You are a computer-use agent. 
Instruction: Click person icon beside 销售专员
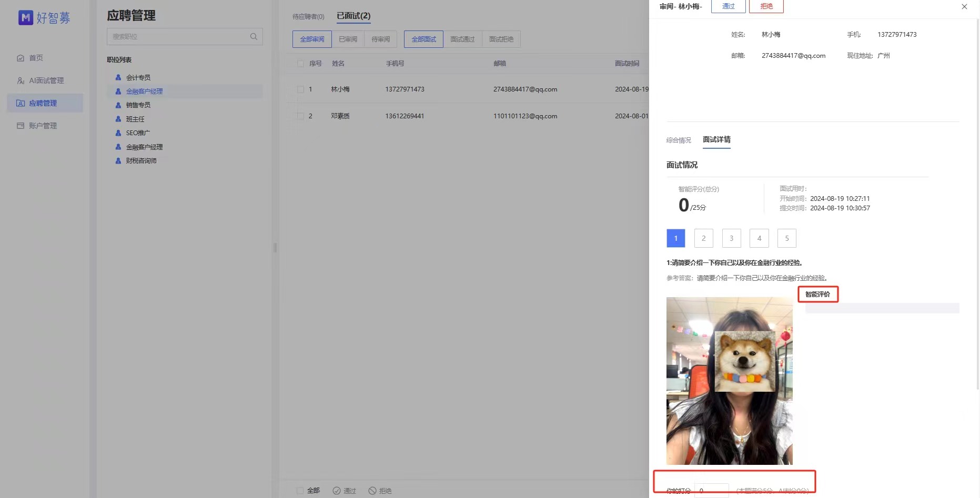point(118,105)
